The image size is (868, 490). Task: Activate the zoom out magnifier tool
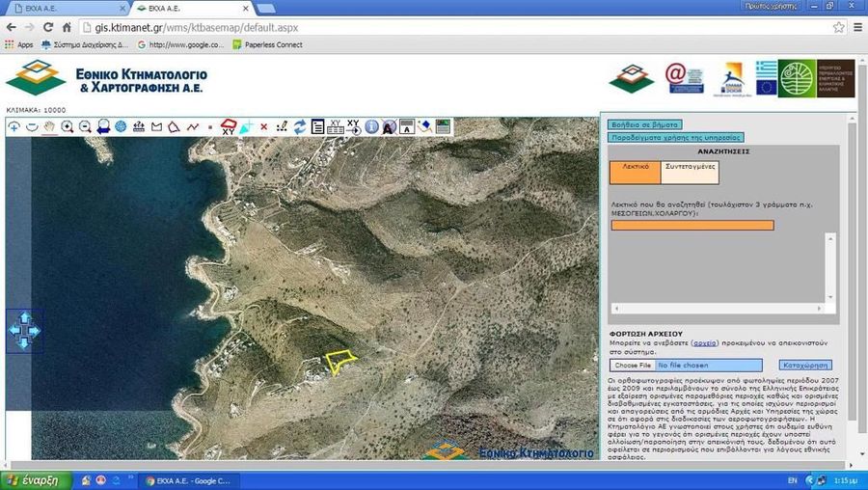(85, 126)
